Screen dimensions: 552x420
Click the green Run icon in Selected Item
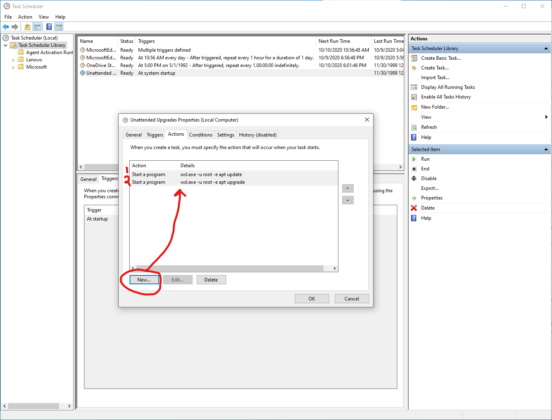tap(414, 159)
